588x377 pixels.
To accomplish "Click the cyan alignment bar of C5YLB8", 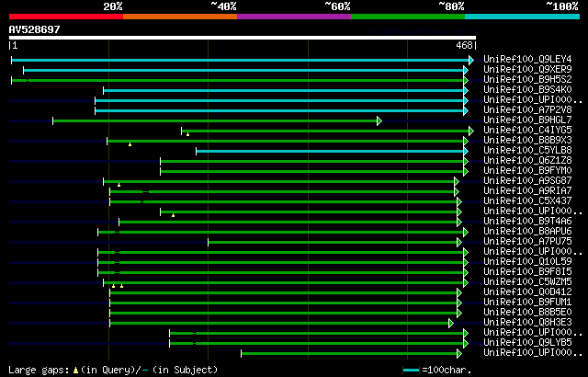I will click(330, 151).
